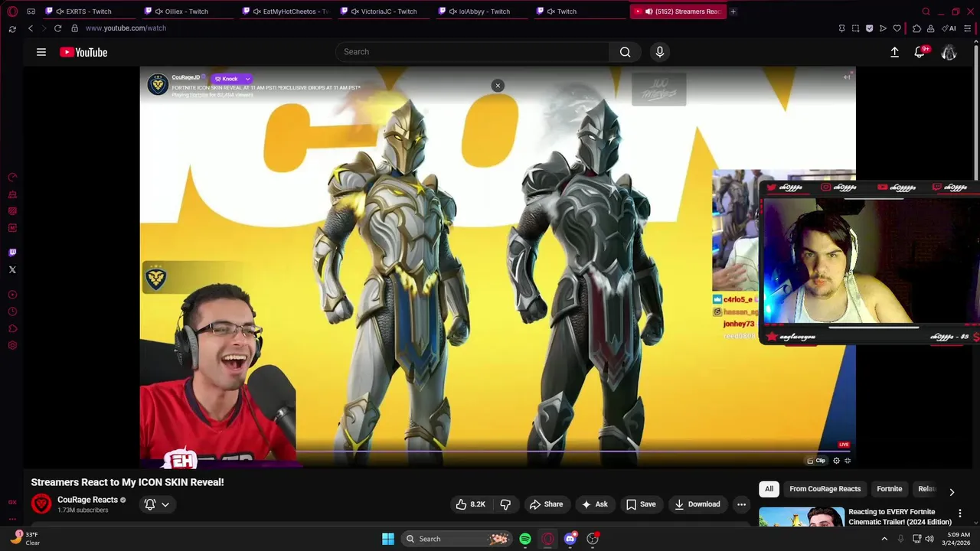Open YouTube Create upload icon
The height and width of the screenshot is (551, 980).
894,52
